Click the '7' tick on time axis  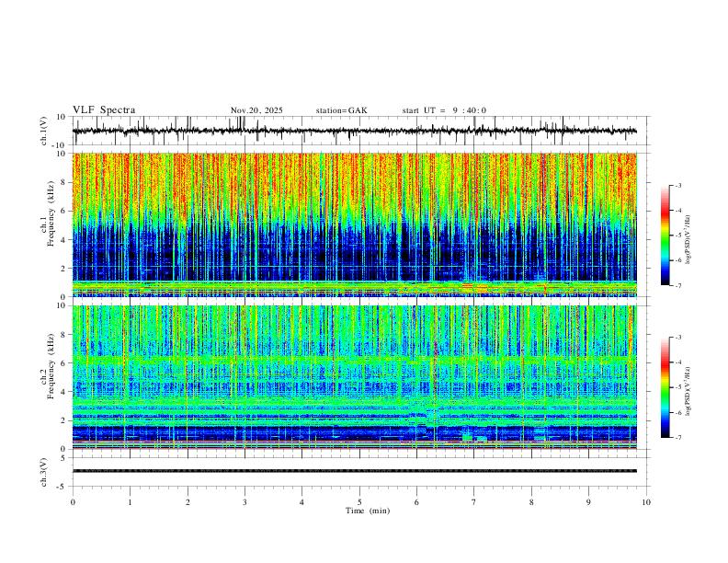(x=474, y=502)
